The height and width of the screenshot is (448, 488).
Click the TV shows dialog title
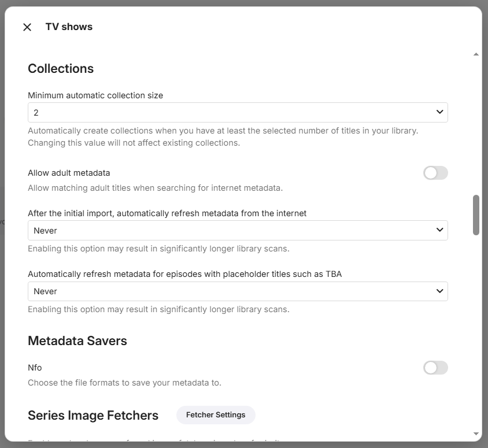tap(69, 27)
